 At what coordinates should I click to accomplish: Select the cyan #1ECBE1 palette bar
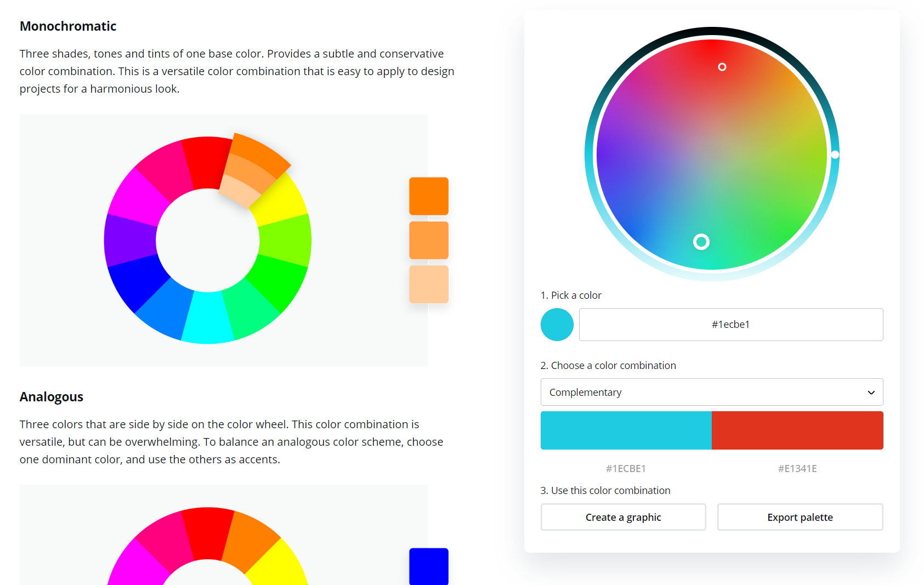[x=626, y=430]
